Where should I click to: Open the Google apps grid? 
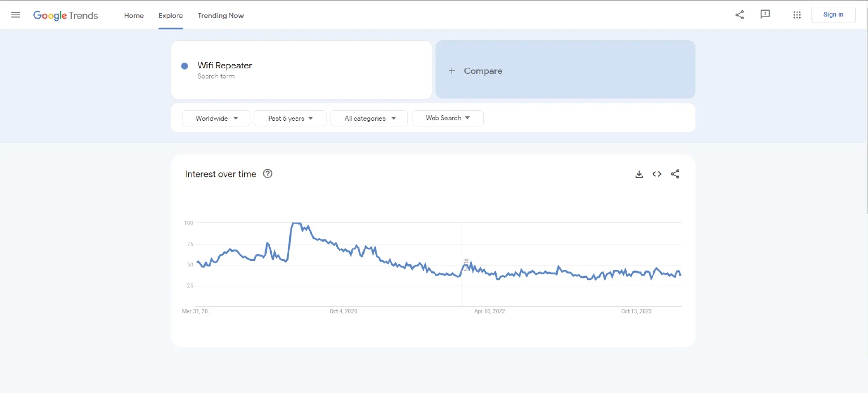797,15
